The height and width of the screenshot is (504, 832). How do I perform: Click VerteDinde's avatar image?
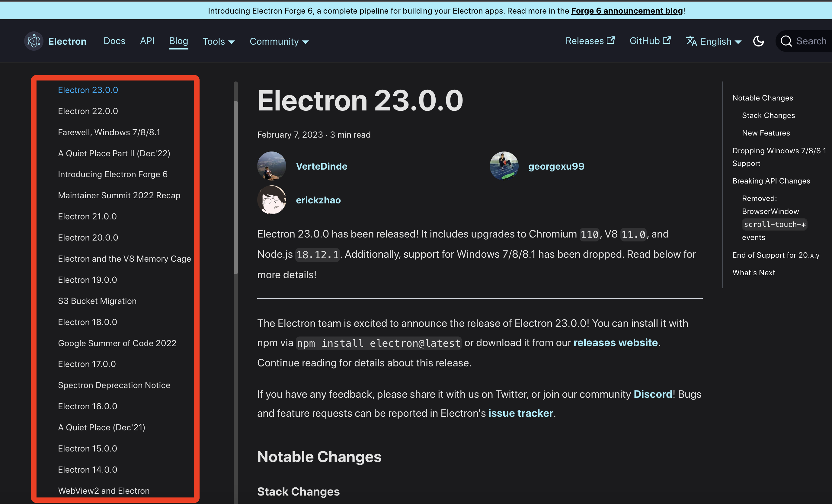point(271,166)
